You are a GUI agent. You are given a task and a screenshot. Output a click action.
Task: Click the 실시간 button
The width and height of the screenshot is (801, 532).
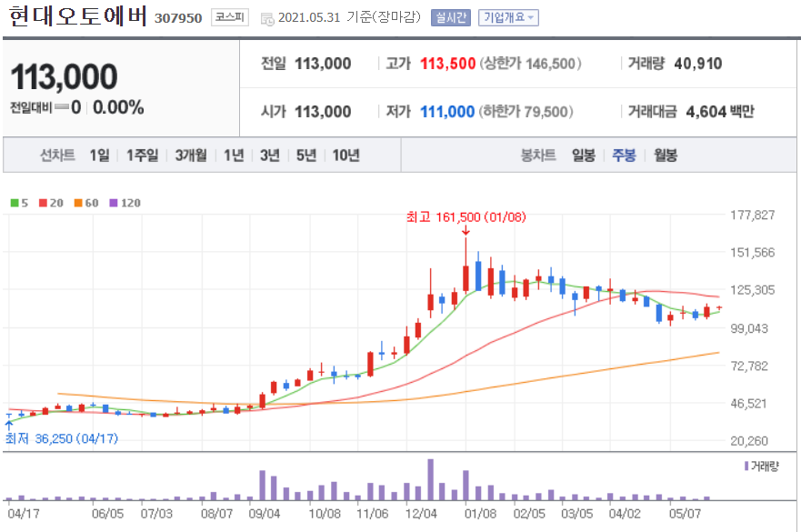point(451,18)
